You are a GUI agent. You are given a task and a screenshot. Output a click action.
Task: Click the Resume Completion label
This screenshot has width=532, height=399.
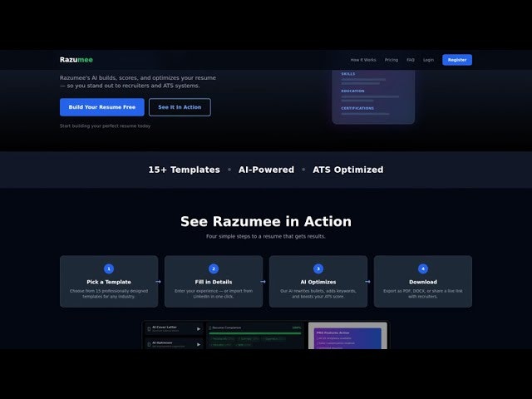tap(227, 328)
